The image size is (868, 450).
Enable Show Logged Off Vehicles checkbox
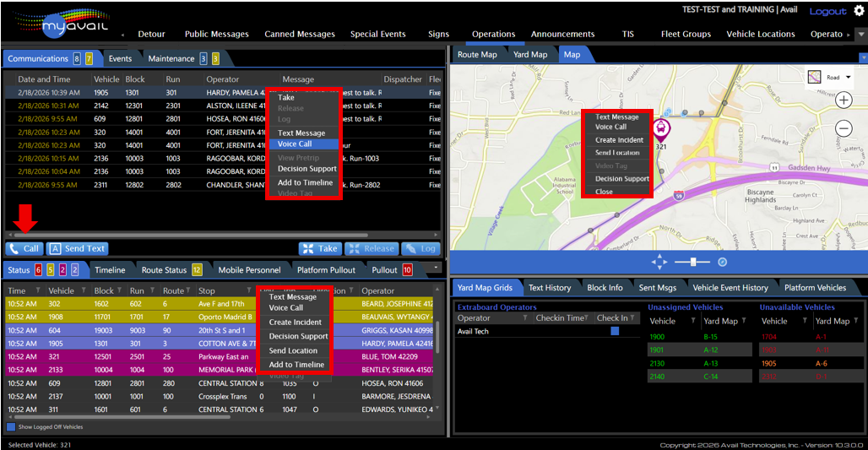click(x=11, y=427)
